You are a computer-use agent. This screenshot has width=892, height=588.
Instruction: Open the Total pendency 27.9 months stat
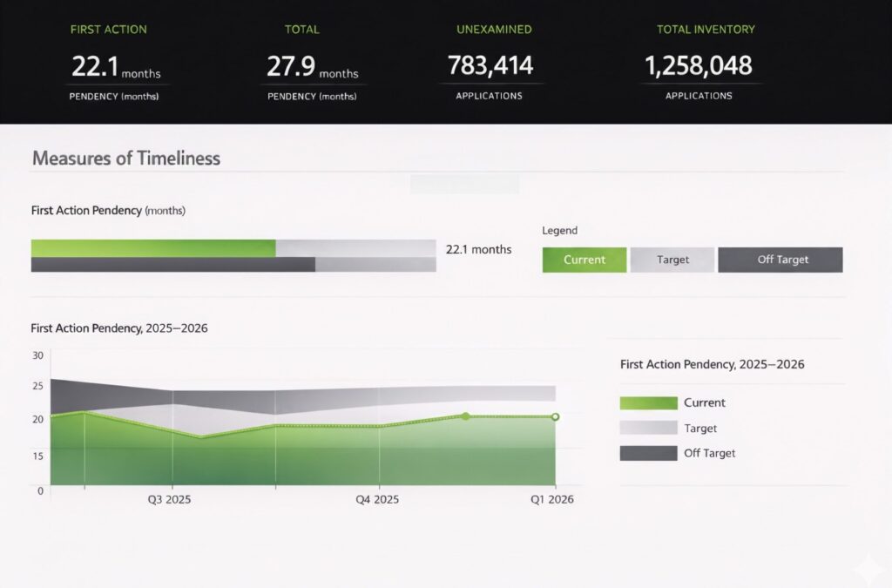coord(312,66)
